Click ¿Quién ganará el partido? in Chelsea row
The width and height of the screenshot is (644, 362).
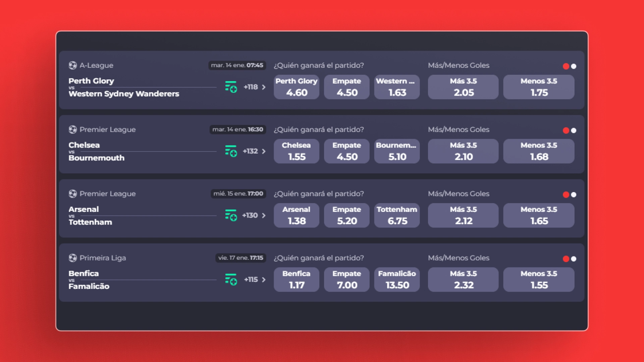tap(319, 130)
